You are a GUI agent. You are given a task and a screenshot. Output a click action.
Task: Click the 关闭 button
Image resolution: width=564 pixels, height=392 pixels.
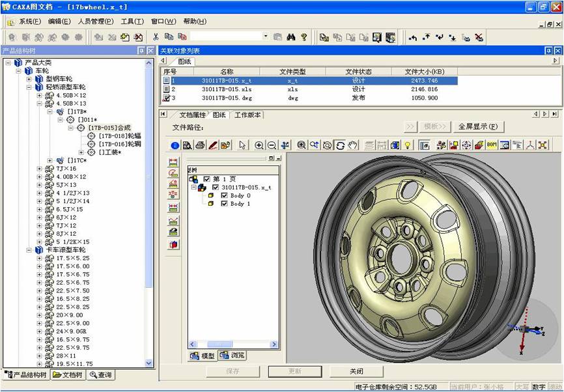356,371
